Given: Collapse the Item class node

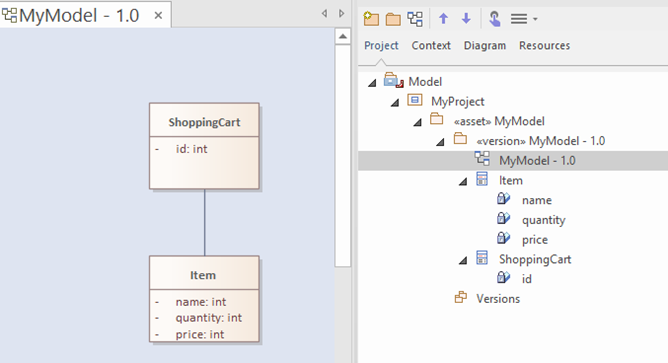Looking at the screenshot, I should (x=463, y=182).
